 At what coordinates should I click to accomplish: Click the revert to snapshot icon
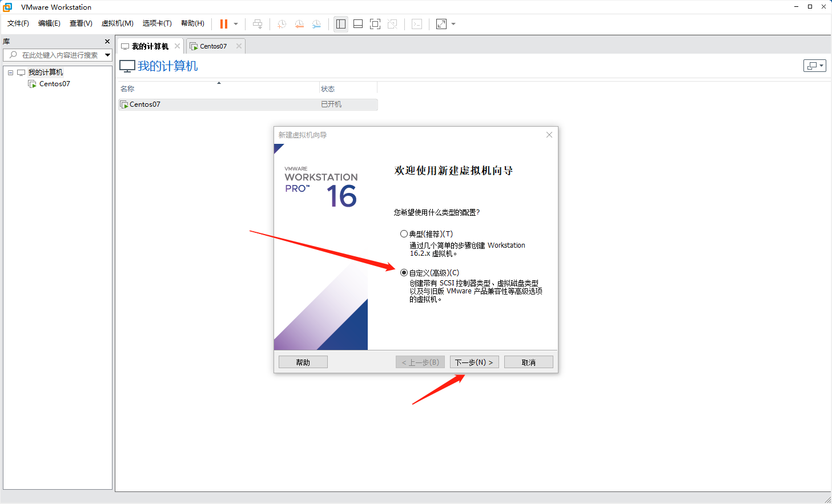click(299, 24)
